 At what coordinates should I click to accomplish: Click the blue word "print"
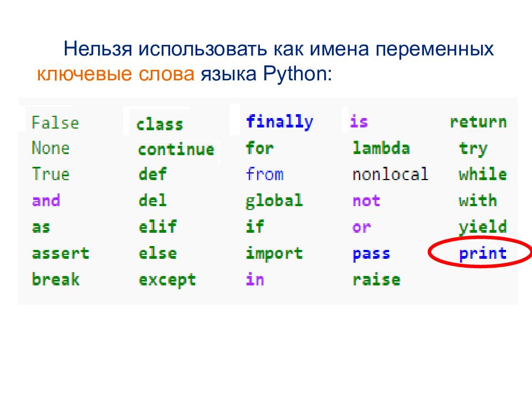tap(483, 254)
